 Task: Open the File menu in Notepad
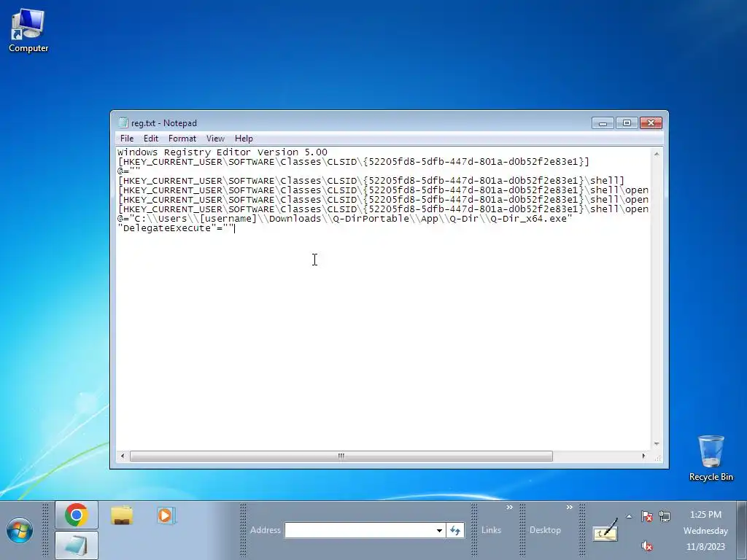tap(127, 139)
